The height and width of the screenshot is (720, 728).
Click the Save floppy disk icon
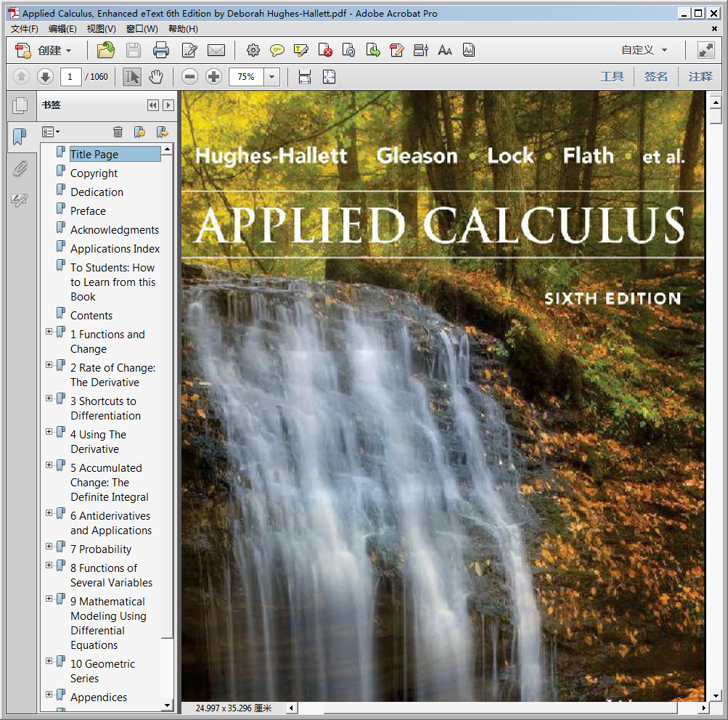pyautogui.click(x=134, y=50)
